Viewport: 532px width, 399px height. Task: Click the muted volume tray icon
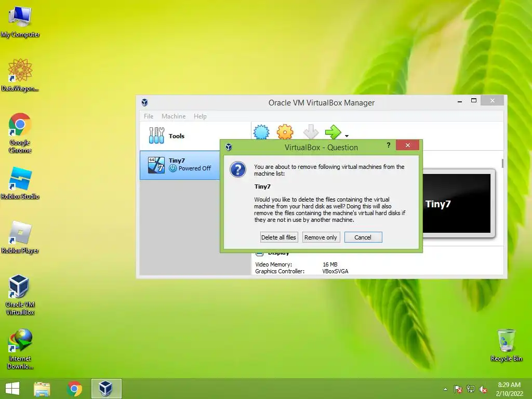pyautogui.click(x=483, y=389)
